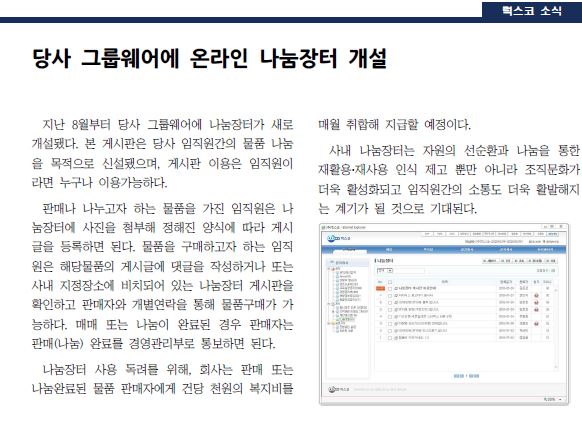Check the checkbox on the orange notice row
Screen dimensions: 582x433
[390, 289]
